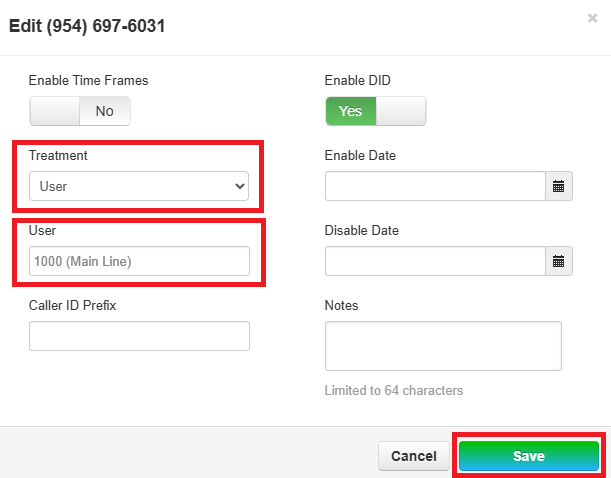Close the Edit dialog using the X
The height and width of the screenshot is (478, 611).
pos(592,18)
